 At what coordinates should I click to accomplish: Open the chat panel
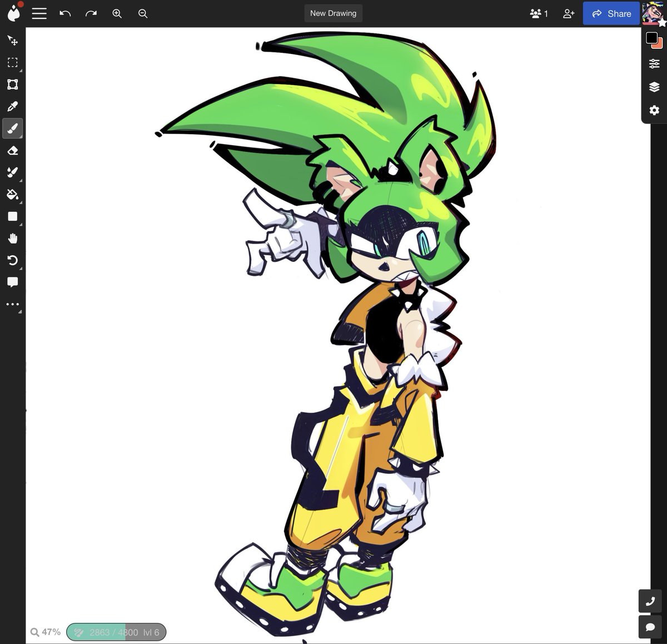coord(650,627)
